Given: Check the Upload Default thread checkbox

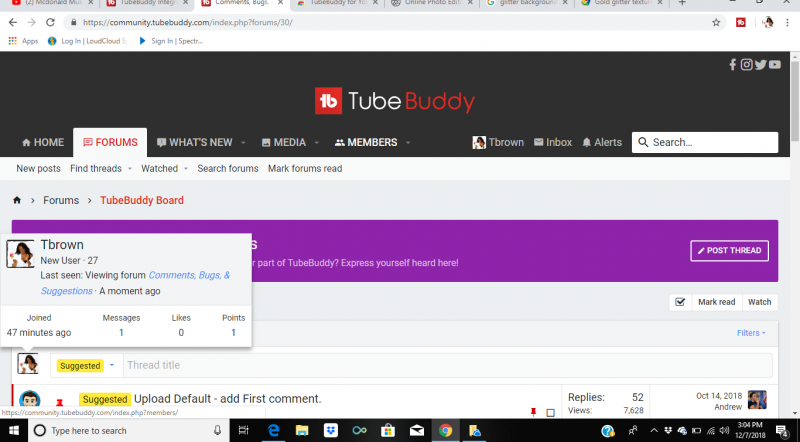Looking at the screenshot, I should click(x=550, y=412).
